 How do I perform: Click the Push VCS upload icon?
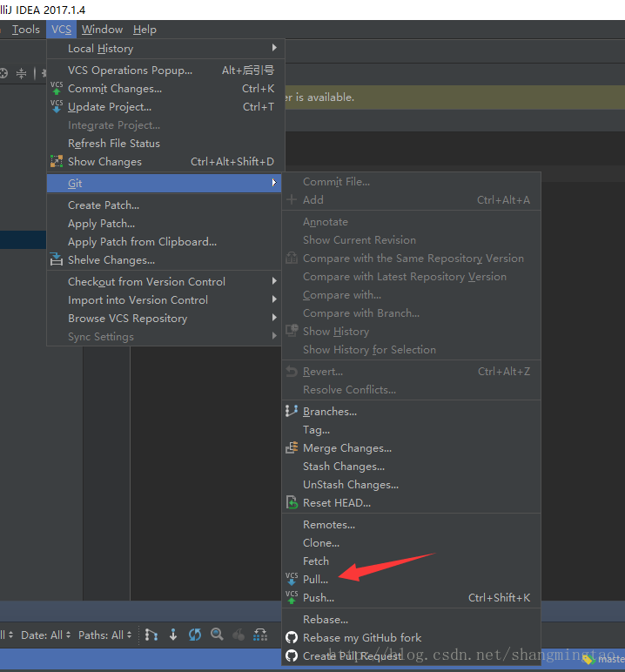pos(292,597)
